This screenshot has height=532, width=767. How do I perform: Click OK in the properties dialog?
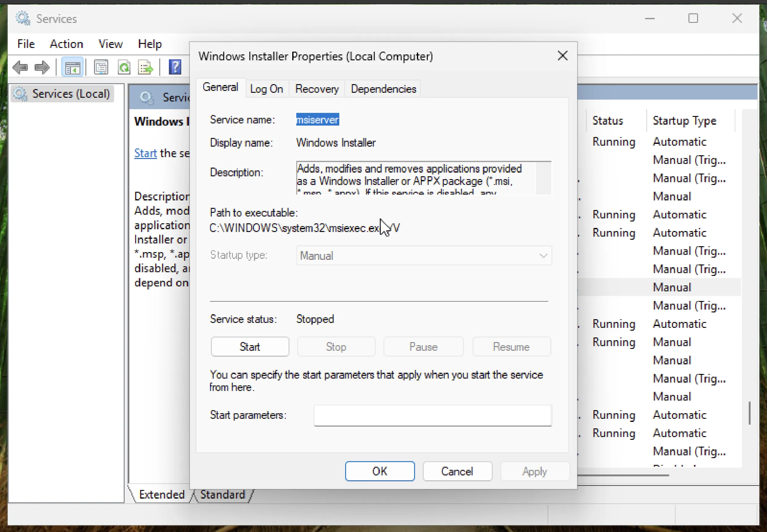point(380,471)
